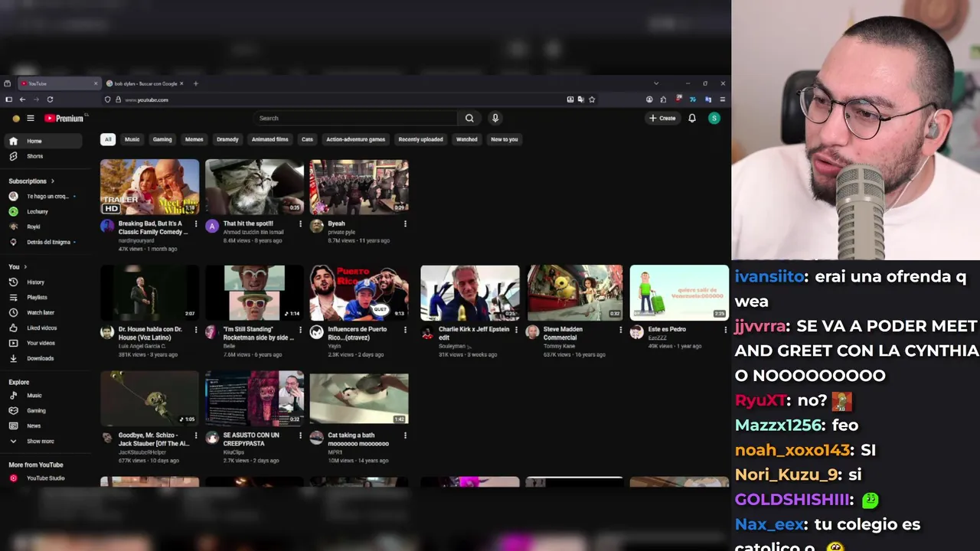Viewport: 980px width, 551px height.
Task: Click the search magnifier button
Action: coord(469,118)
